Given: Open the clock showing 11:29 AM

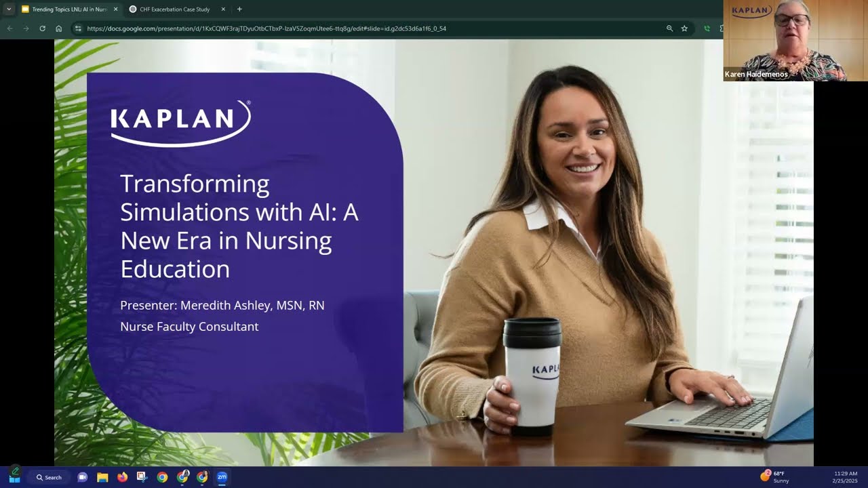Looking at the screenshot, I should click(x=845, y=476).
